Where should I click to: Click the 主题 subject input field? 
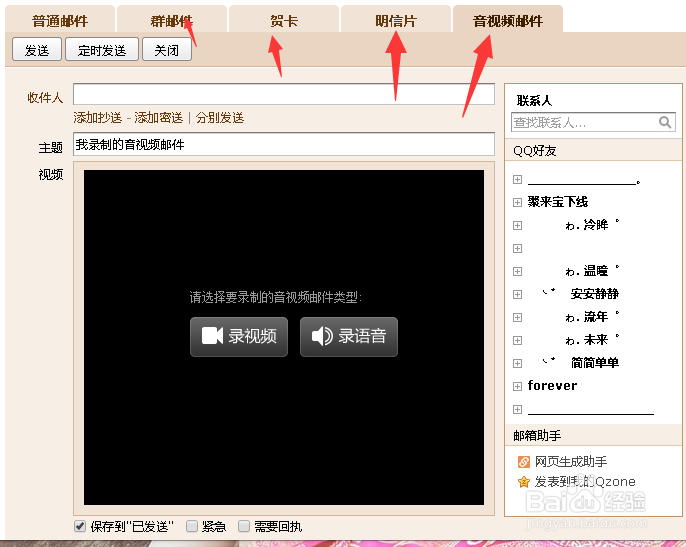284,144
